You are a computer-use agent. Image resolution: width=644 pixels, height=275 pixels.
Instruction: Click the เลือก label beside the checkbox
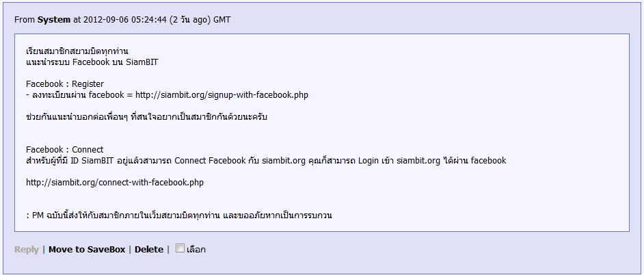tap(196, 249)
